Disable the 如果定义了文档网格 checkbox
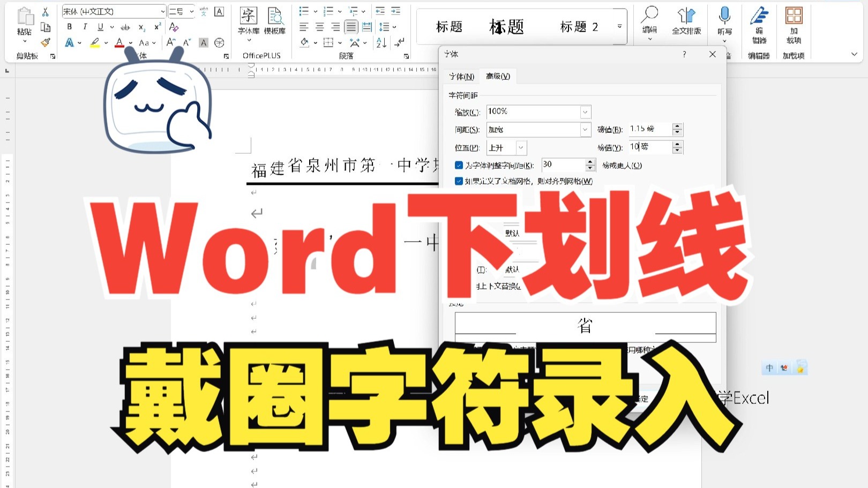The image size is (868, 488). 459,181
